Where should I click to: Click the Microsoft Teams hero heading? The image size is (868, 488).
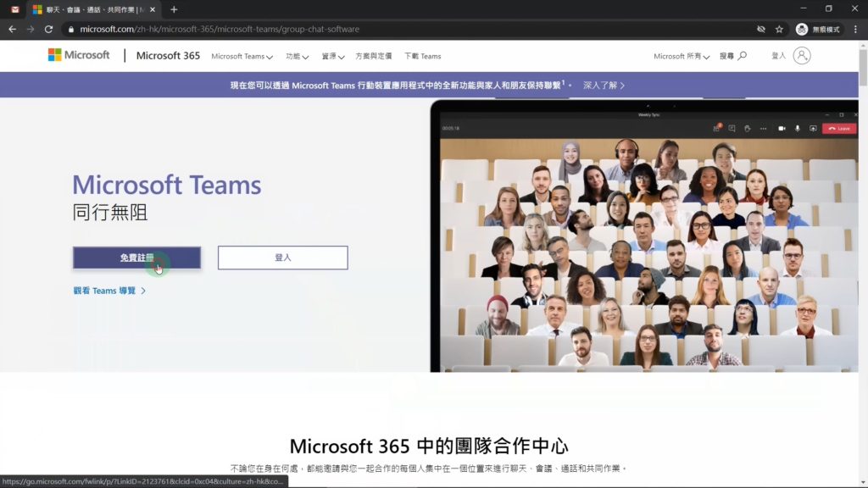click(x=167, y=185)
